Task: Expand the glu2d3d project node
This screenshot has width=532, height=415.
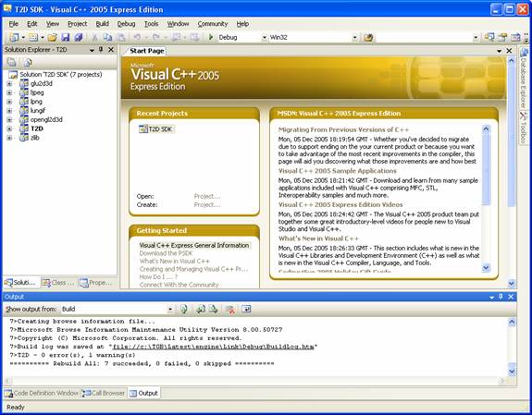Action: point(9,83)
